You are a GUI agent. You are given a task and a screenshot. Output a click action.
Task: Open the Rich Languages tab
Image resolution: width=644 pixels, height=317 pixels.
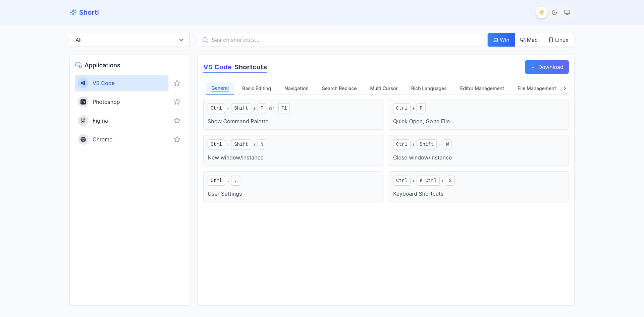[429, 88]
